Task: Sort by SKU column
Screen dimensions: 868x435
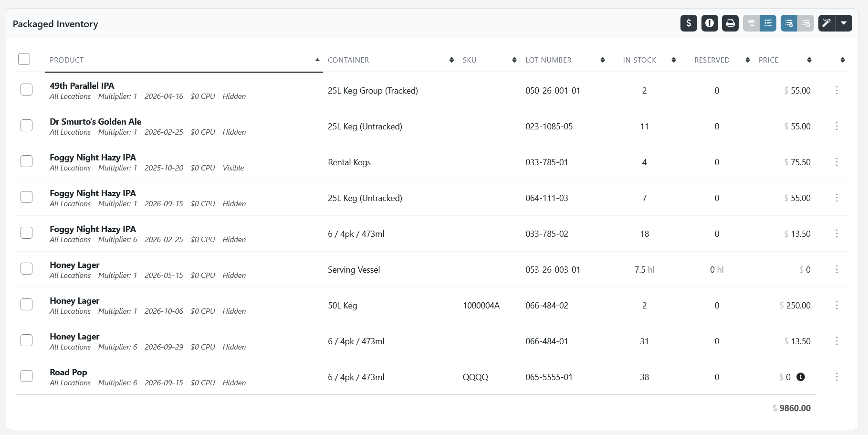Action: [489, 60]
